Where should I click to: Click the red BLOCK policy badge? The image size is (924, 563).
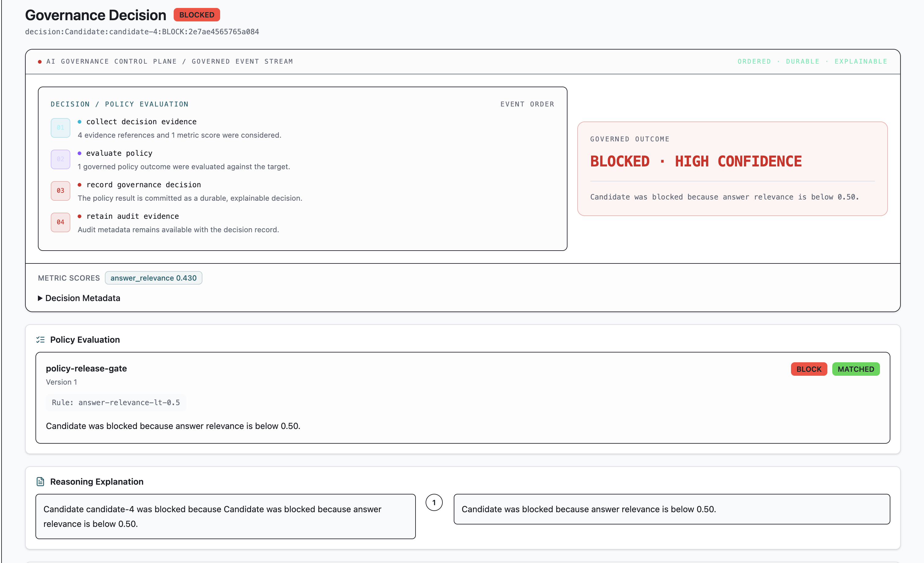point(809,369)
